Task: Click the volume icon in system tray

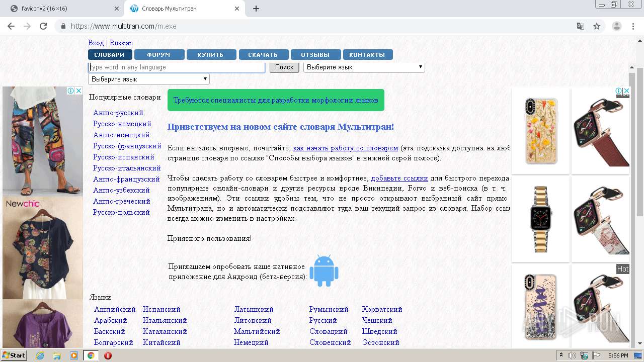Action: 573,355
